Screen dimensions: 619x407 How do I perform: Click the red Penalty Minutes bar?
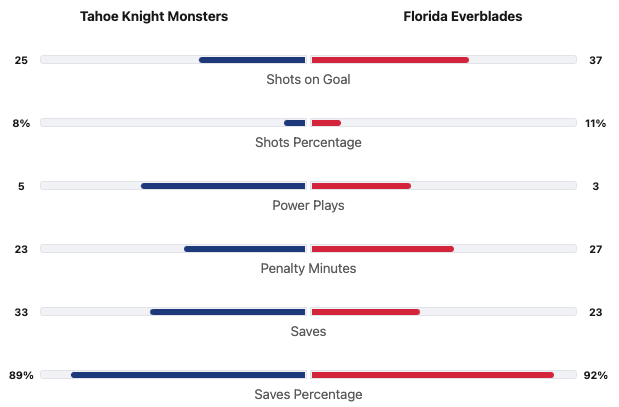pos(383,249)
